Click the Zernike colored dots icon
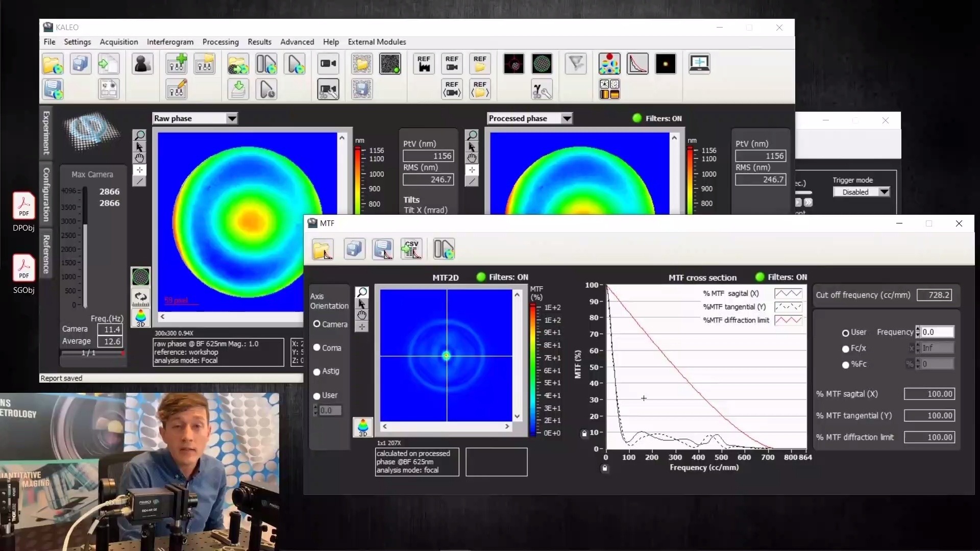This screenshot has height=551, width=980. (x=609, y=64)
